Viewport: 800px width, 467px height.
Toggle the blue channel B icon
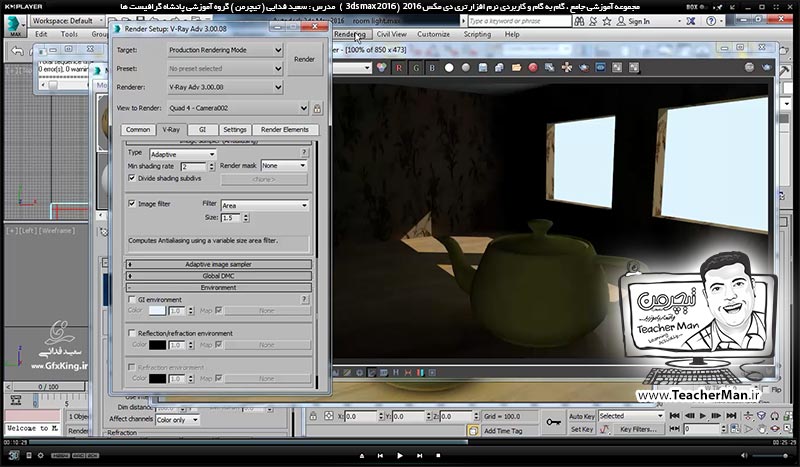[x=432, y=68]
